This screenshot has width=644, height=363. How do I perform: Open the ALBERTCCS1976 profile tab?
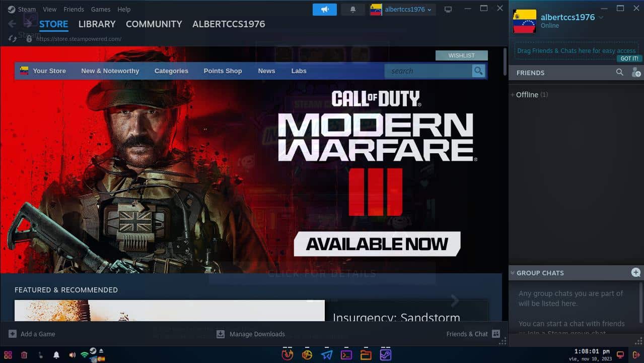point(229,24)
